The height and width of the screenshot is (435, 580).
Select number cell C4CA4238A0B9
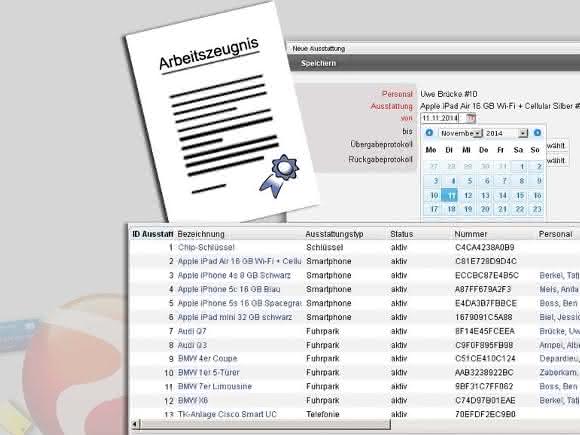point(485,247)
